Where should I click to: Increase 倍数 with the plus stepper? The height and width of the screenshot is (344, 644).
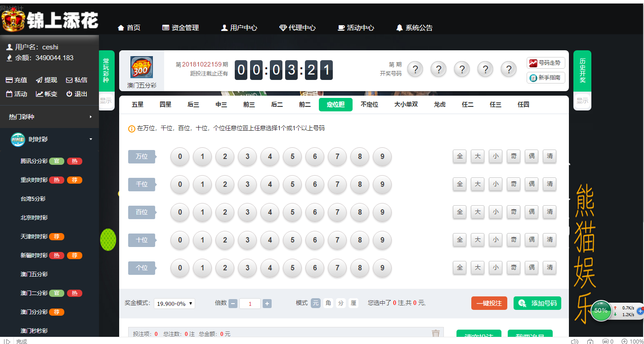click(x=267, y=304)
